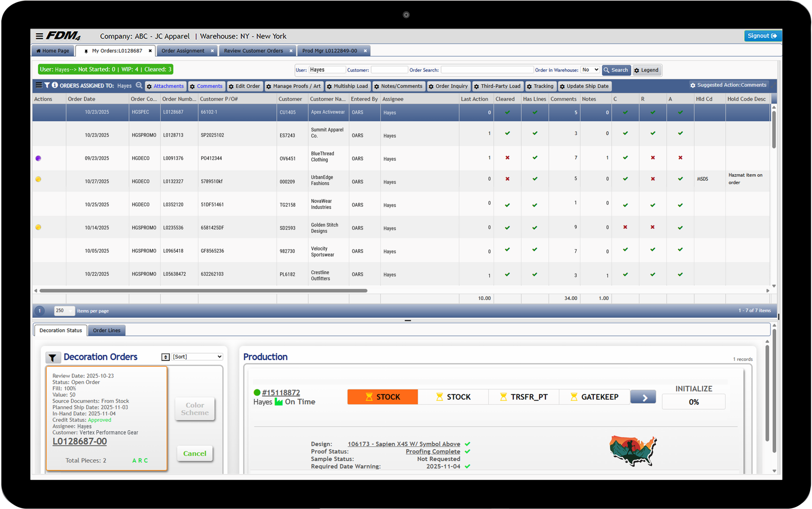Click the zoom-out magnifier next to Hayes
Screen dimensions: 812x509
[x=139, y=86]
